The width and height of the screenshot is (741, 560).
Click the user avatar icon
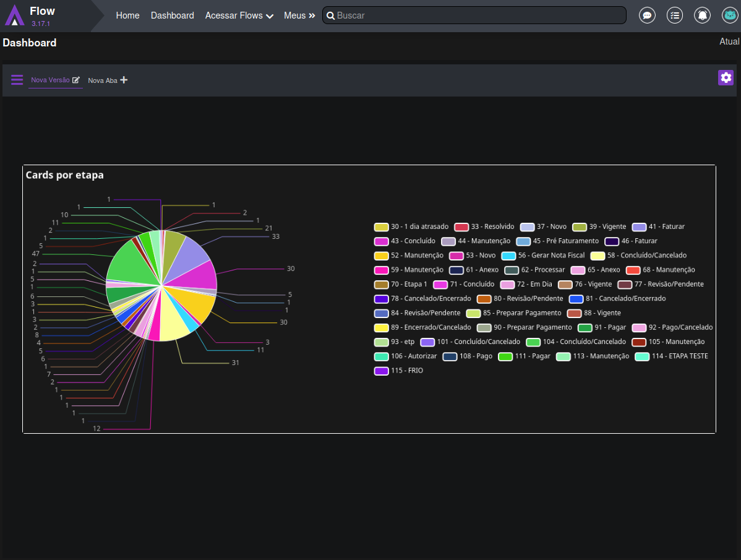pyautogui.click(x=730, y=15)
